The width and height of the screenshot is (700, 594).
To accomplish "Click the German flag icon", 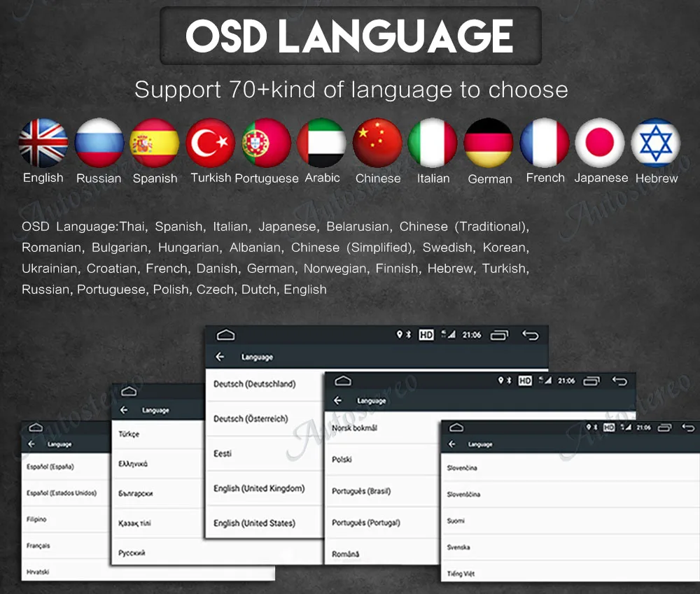I will click(x=489, y=143).
